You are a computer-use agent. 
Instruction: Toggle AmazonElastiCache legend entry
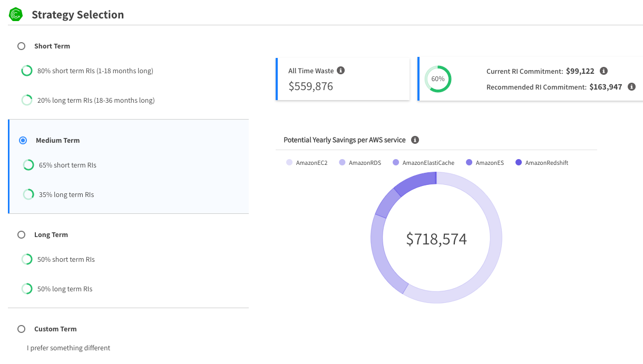tap(423, 163)
